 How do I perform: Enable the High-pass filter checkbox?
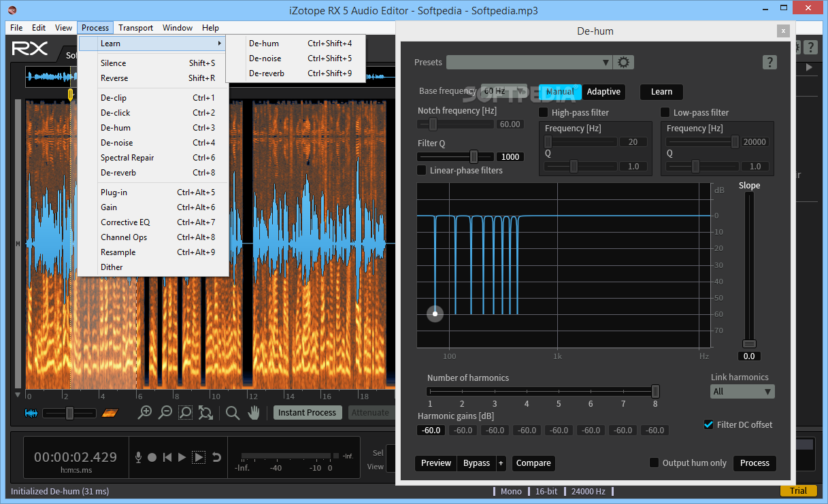point(544,112)
